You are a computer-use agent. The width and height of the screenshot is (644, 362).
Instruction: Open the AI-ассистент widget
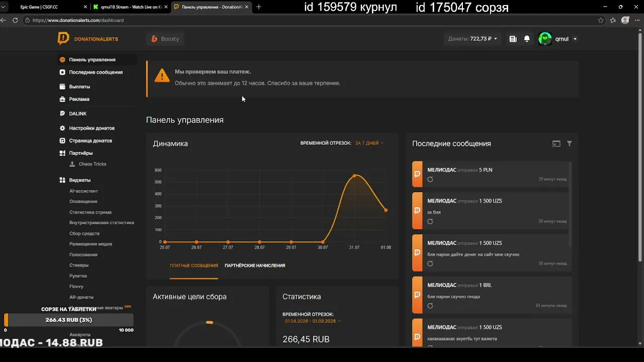(84, 191)
